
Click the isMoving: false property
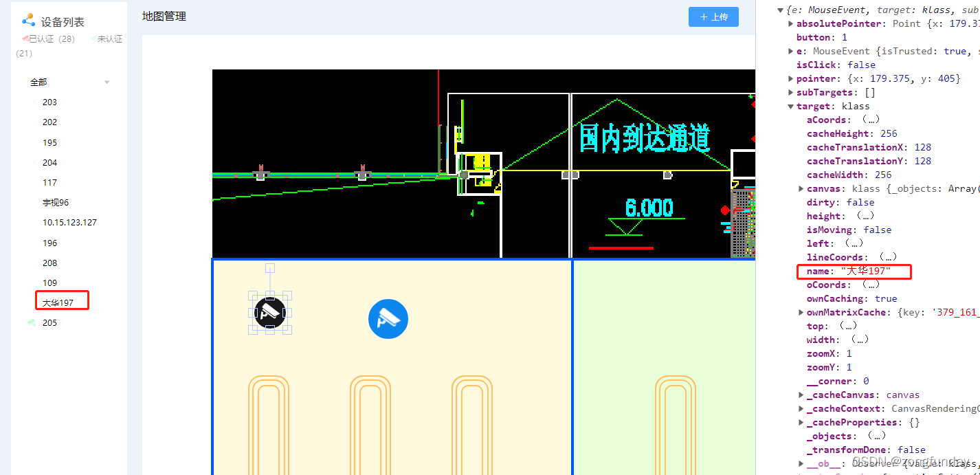point(849,230)
